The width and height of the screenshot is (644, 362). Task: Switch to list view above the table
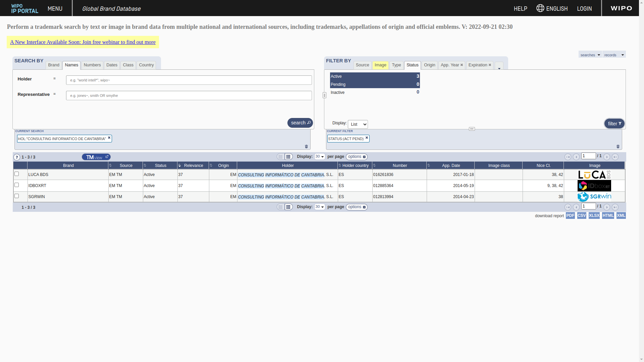coord(281,157)
